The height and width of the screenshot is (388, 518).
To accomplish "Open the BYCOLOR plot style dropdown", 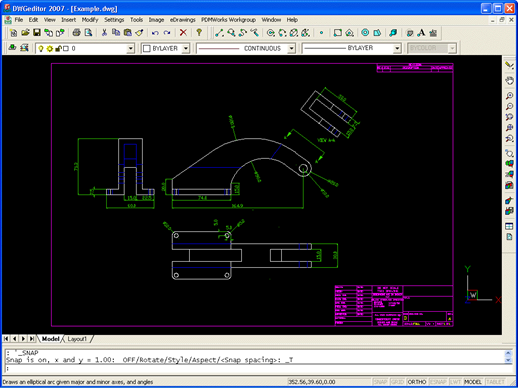I will (x=452, y=49).
